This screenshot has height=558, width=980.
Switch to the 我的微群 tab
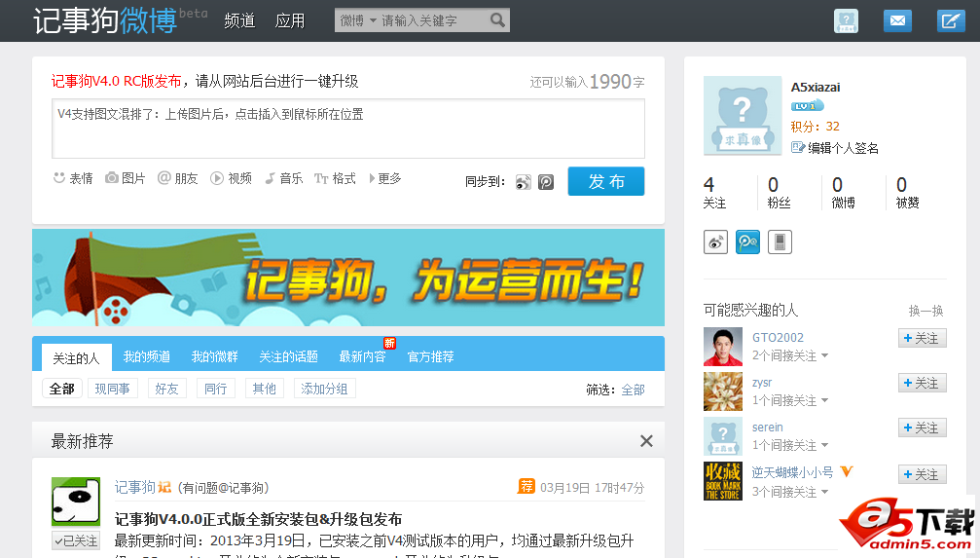click(x=214, y=356)
